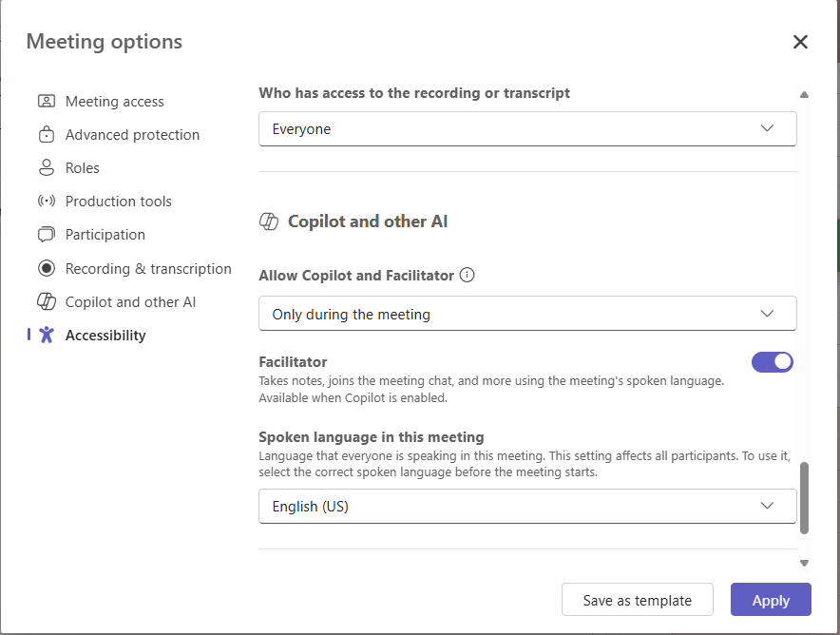Open the Spoken language dropdown English (US)

pyautogui.click(x=527, y=507)
